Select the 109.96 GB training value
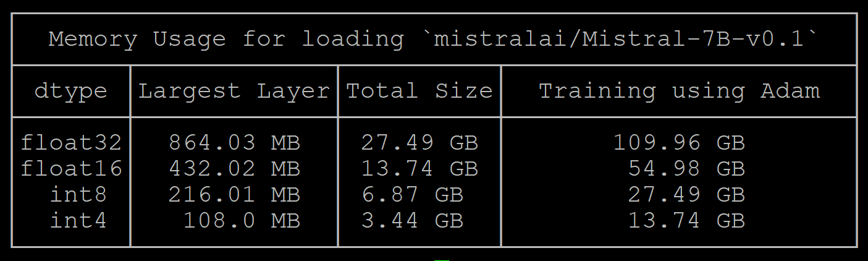This screenshot has width=868, height=261. [679, 143]
